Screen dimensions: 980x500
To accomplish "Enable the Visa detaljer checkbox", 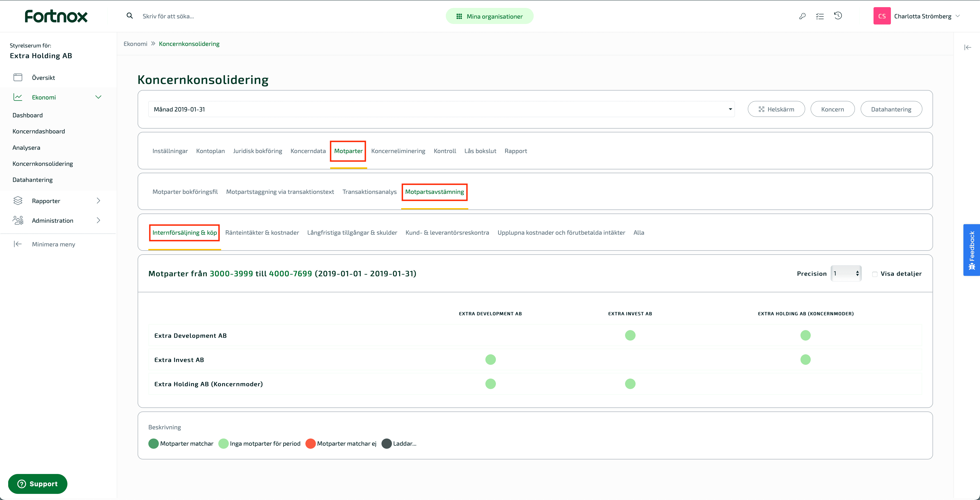I will tap(875, 274).
